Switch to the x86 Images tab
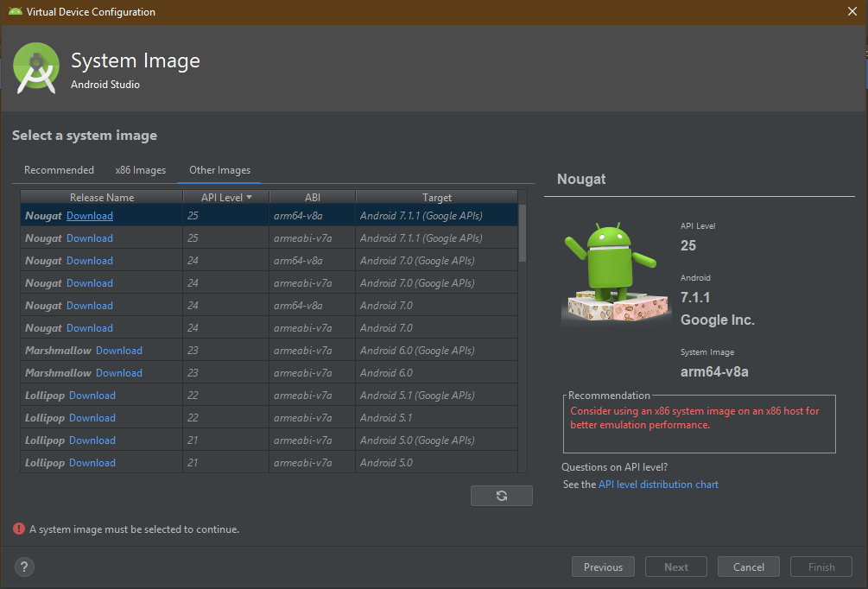 [x=140, y=170]
